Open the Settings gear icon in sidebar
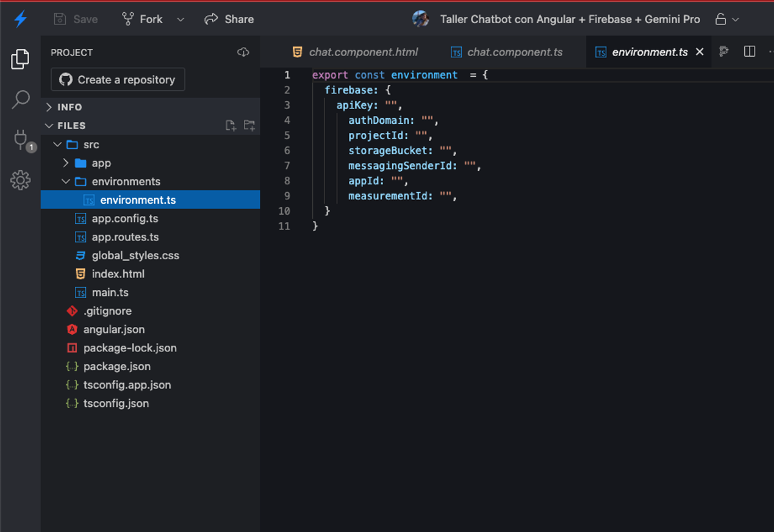The image size is (774, 532). [x=21, y=180]
